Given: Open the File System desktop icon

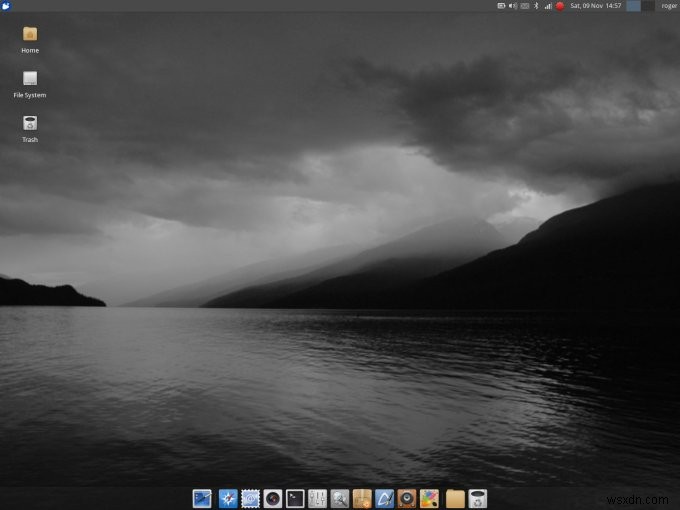Looking at the screenshot, I should tap(30, 78).
